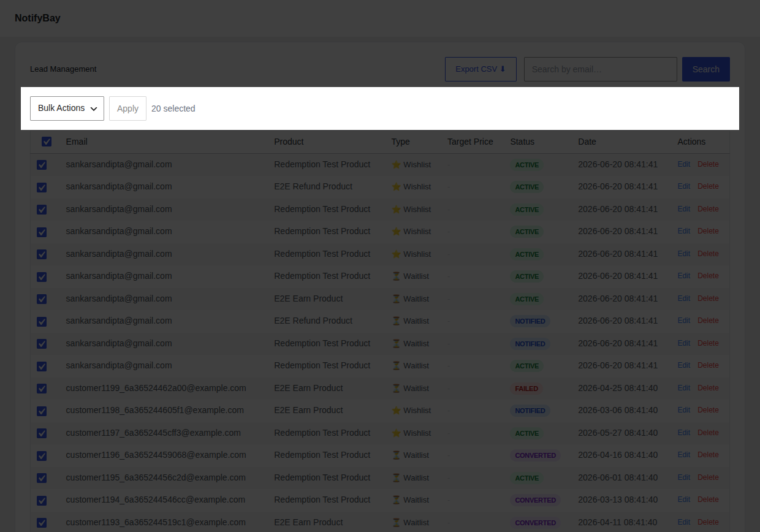
Task: Click the Email column header
Action: [77, 142]
